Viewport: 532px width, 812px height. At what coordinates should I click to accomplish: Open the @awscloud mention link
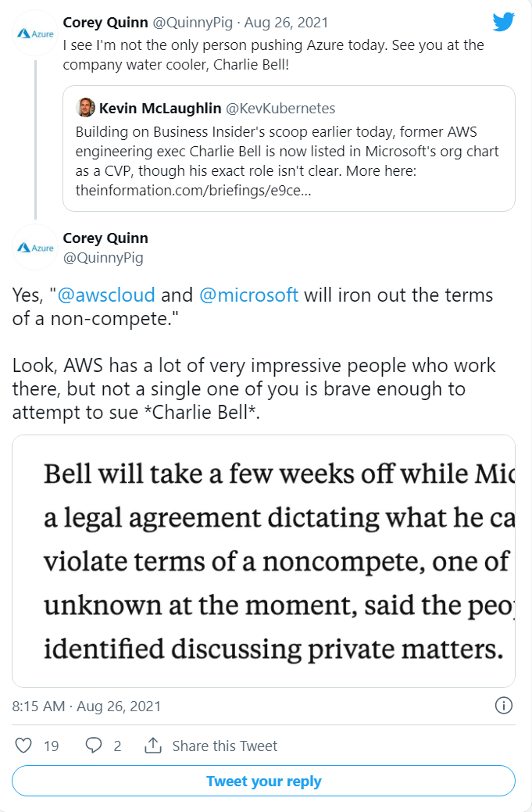coord(106,295)
